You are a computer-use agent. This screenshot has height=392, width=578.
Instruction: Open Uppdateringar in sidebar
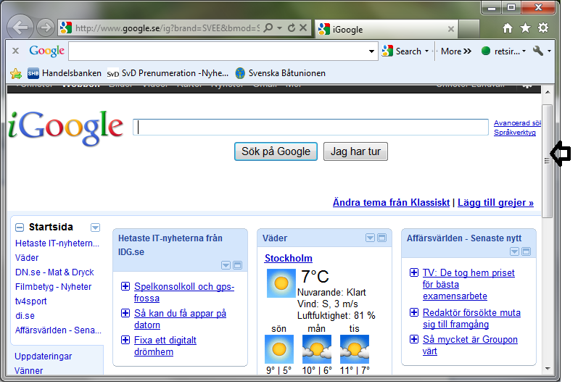point(43,356)
